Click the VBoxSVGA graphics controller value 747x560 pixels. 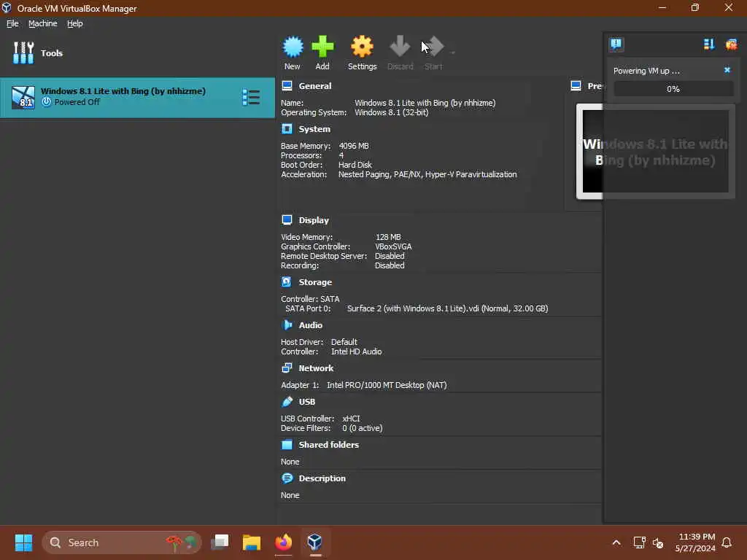point(393,246)
